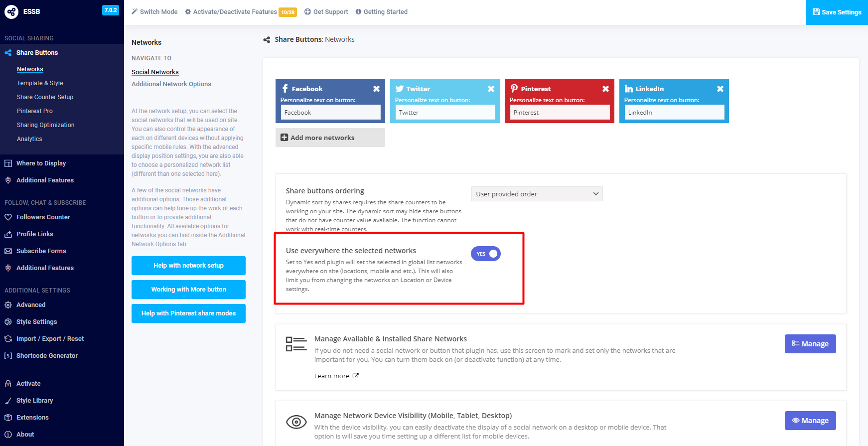Click the ESSB logo icon
868x446 pixels.
click(11, 11)
